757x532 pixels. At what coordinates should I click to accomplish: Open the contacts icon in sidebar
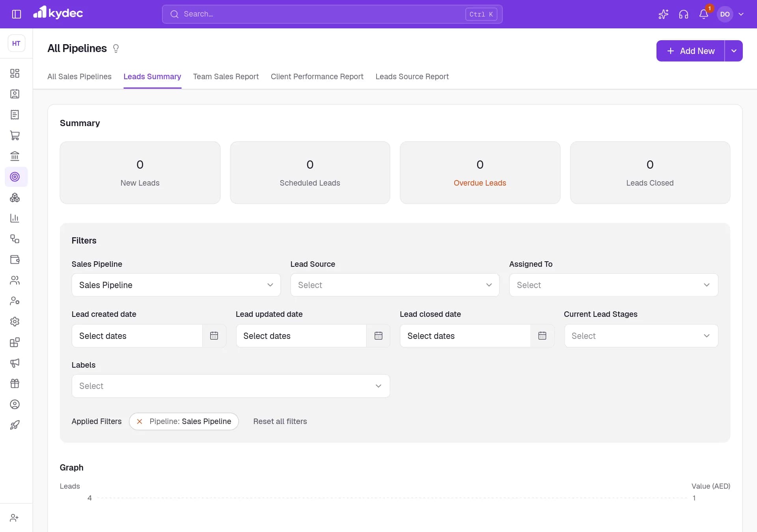coord(15,94)
